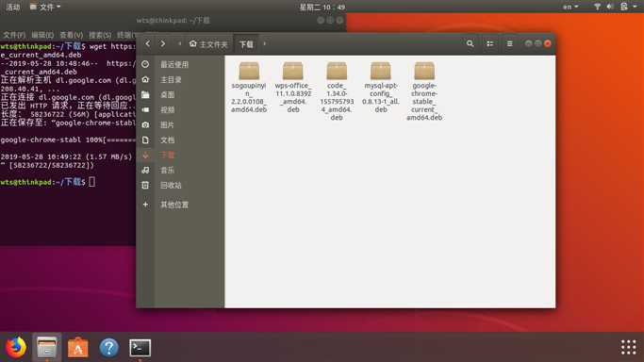The image size is (644, 362).
Task: Open terminal 文件(F) menu
Action: (14, 35)
